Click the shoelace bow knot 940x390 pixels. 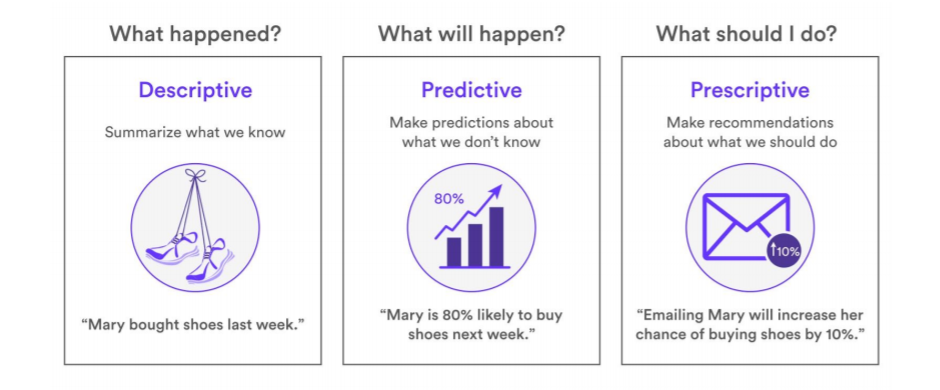(x=194, y=175)
